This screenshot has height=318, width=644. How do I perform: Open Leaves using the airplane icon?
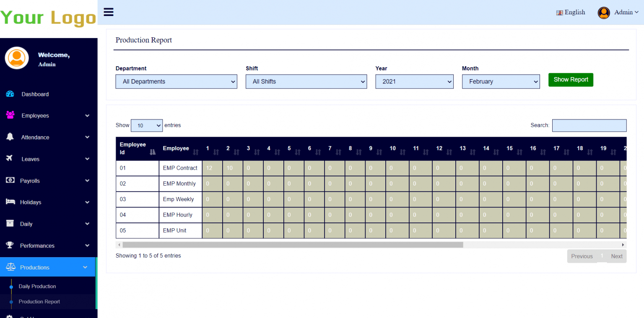click(9, 159)
